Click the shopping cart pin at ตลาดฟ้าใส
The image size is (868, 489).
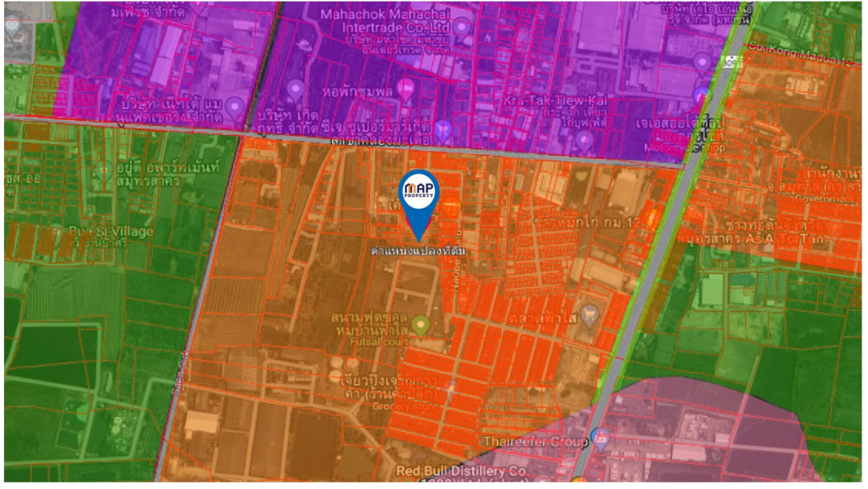pyautogui.click(x=590, y=316)
